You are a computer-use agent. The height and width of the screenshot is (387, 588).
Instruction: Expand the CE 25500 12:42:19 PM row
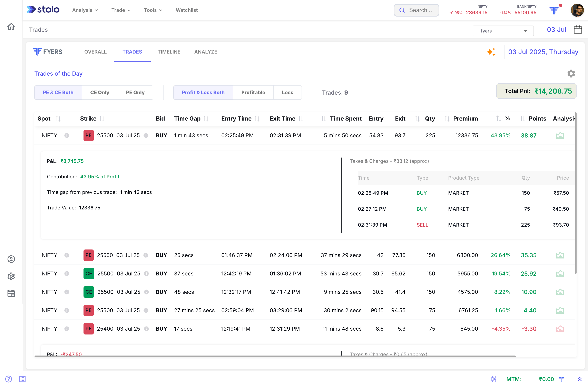(304, 274)
